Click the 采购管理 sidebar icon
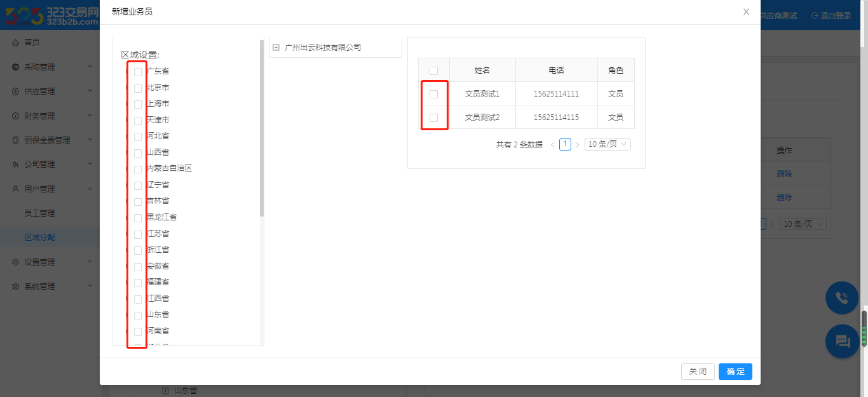 click(15, 67)
